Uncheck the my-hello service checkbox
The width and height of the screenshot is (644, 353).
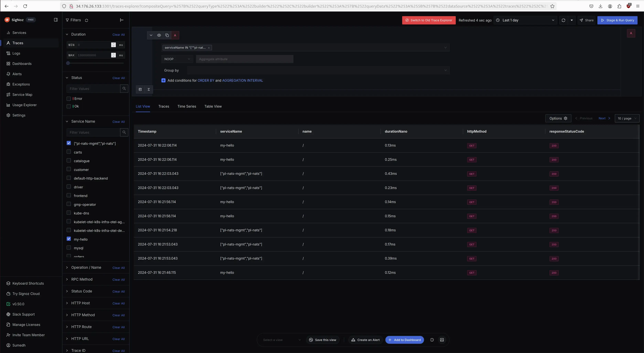tap(69, 239)
